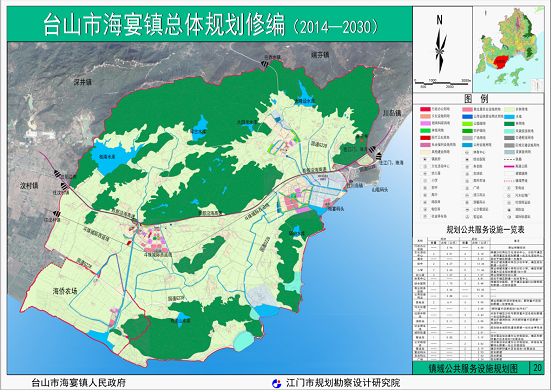
Task: Click the magenta highway line sample in legend
Action: pos(509,166)
